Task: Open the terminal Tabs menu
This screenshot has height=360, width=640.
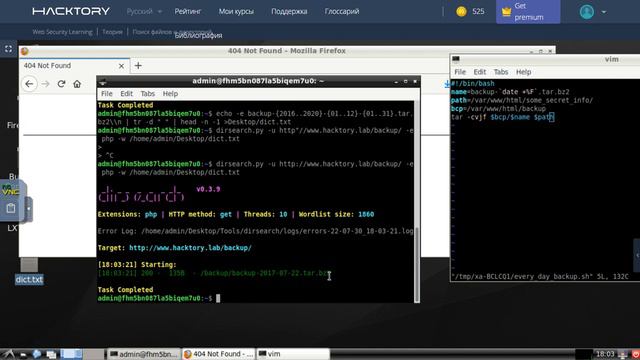Action: (x=147, y=93)
